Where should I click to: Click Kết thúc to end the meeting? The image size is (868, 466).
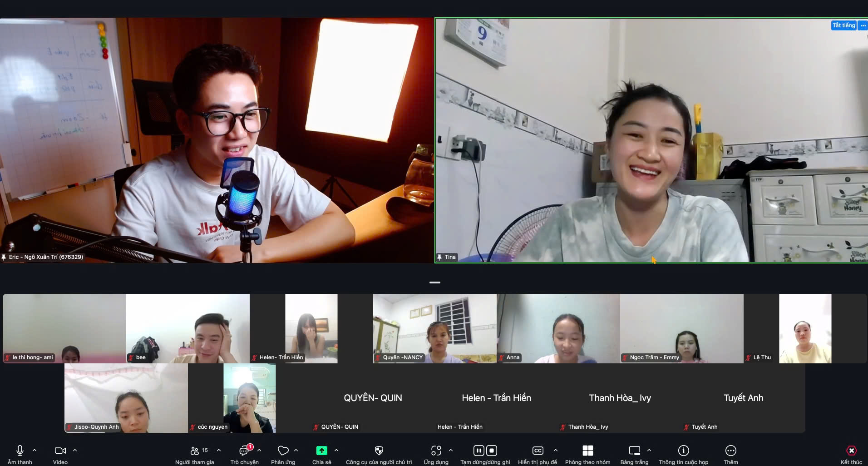(851, 451)
